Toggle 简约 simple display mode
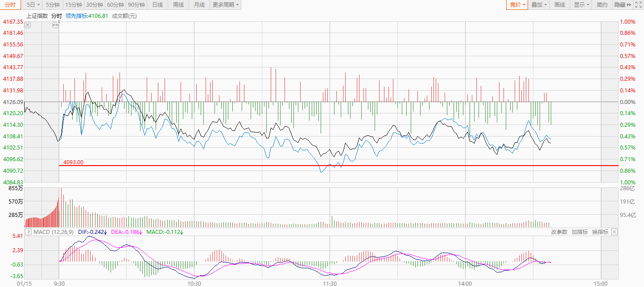 602,5
